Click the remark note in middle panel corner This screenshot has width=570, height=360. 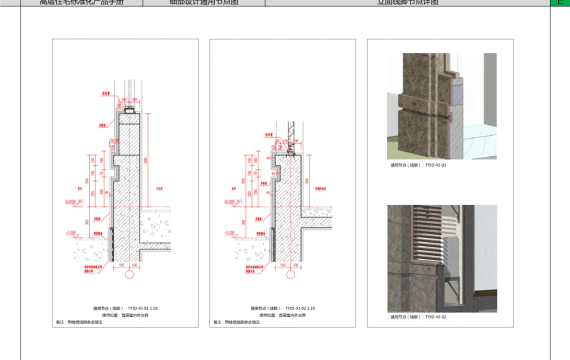tap(237, 322)
